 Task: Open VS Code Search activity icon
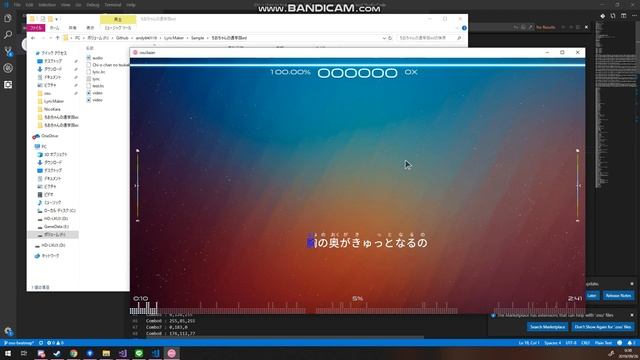pos(8,35)
